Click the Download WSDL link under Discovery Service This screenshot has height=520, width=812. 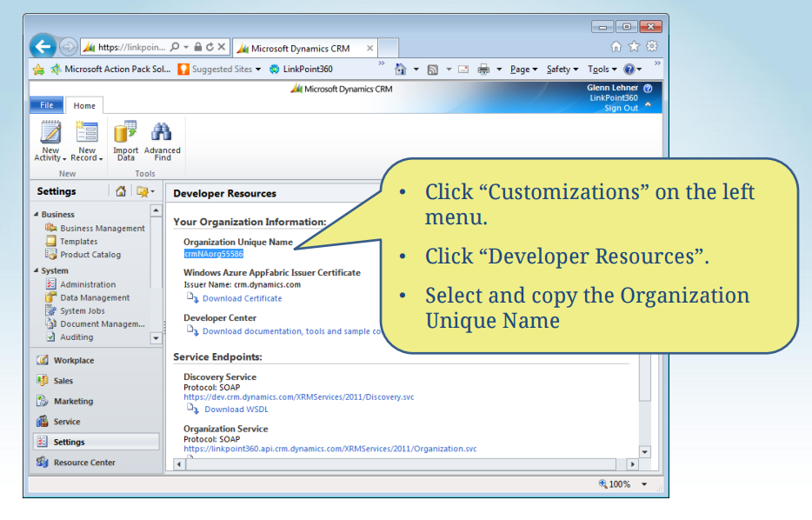tap(236, 410)
